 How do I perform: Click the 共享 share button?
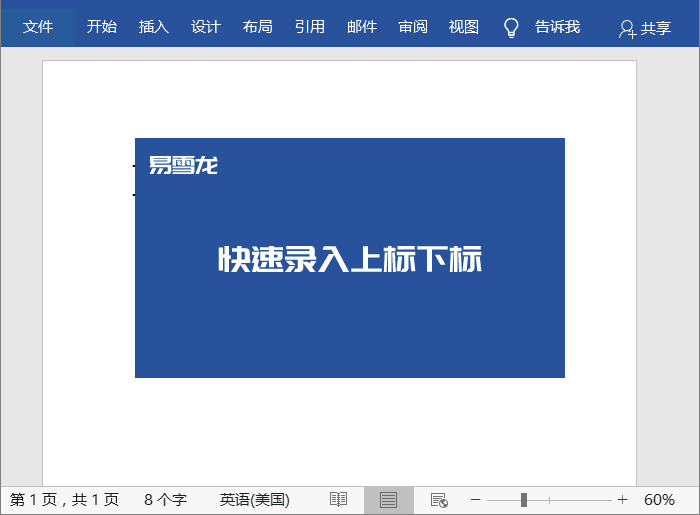coord(645,29)
